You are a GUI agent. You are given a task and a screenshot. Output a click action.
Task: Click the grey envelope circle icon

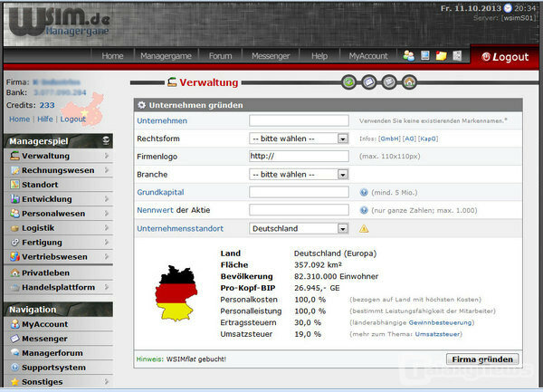(389, 82)
